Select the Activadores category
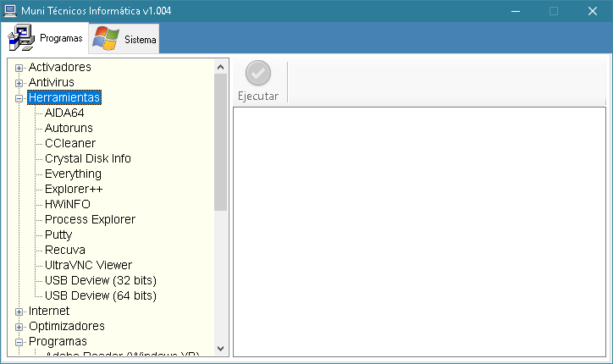Image resolution: width=613 pixels, height=364 pixels. 60,67
